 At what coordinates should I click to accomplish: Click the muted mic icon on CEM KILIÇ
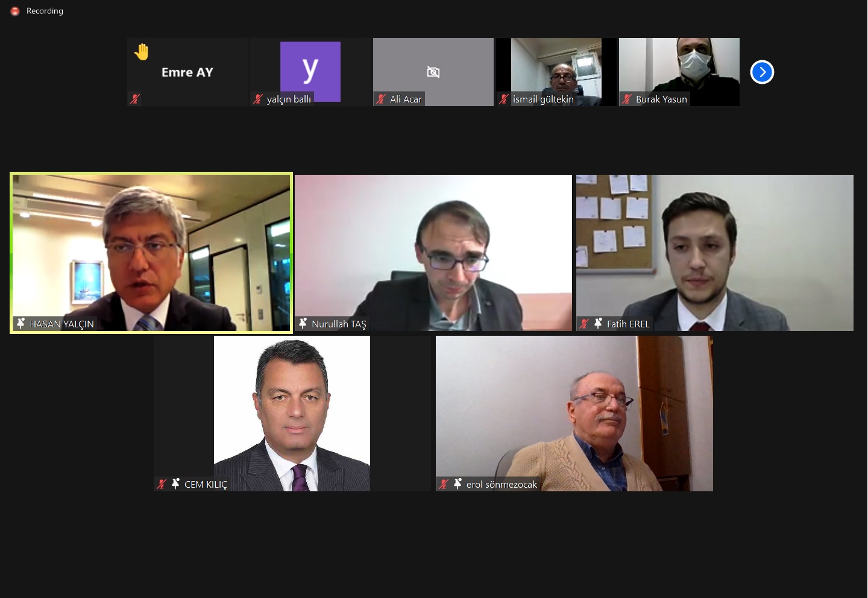pos(161,484)
